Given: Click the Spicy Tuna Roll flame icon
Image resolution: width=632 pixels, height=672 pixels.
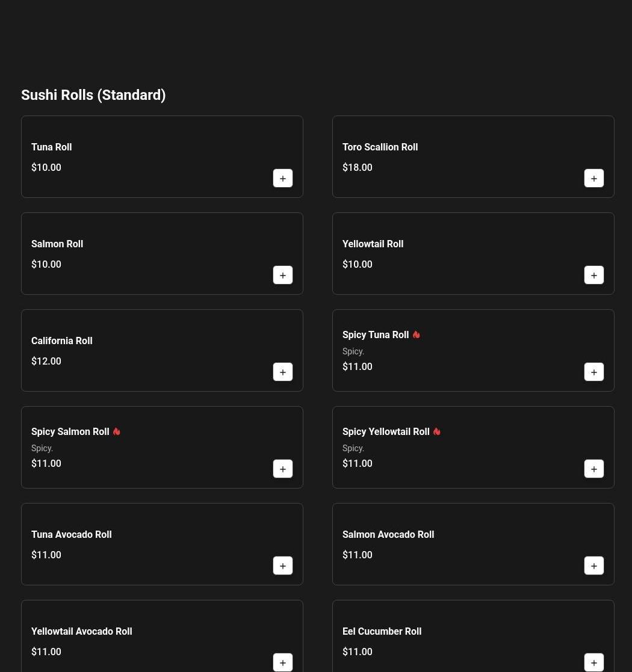Looking at the screenshot, I should tap(416, 334).
